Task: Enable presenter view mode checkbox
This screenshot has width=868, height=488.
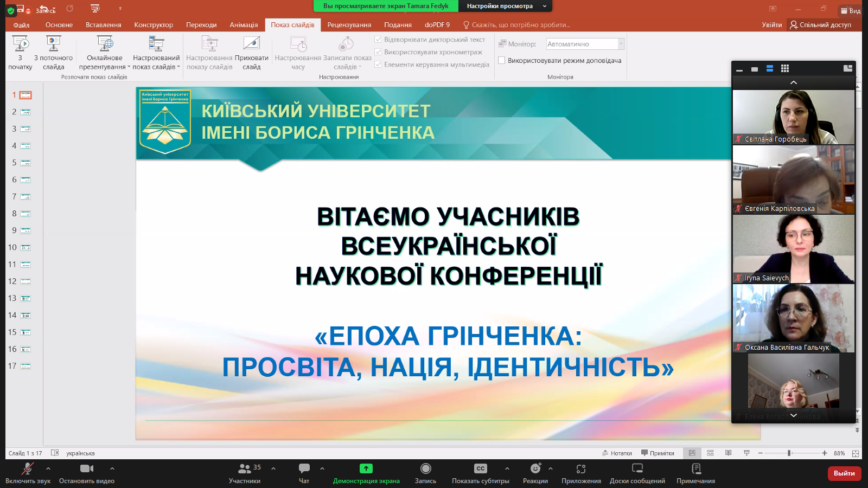Action: tap(502, 61)
